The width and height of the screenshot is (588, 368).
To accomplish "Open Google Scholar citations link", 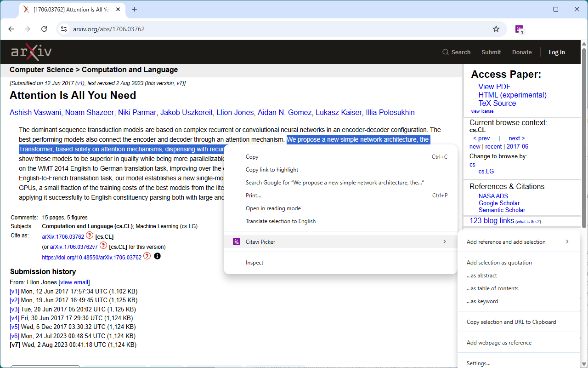I will click(499, 203).
